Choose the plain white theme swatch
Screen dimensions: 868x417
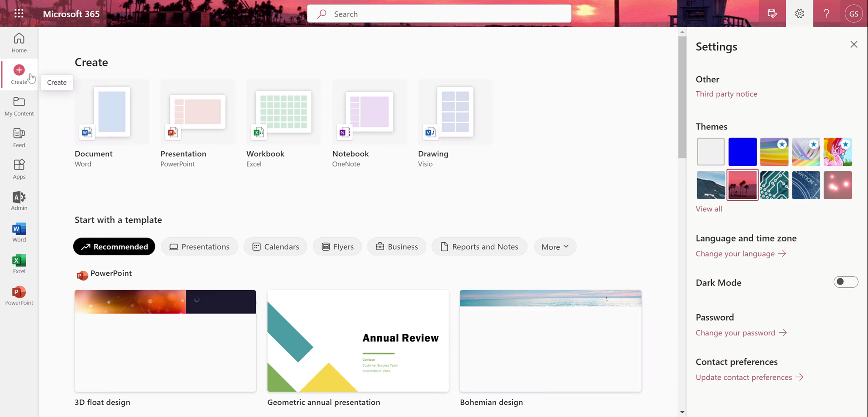click(710, 151)
